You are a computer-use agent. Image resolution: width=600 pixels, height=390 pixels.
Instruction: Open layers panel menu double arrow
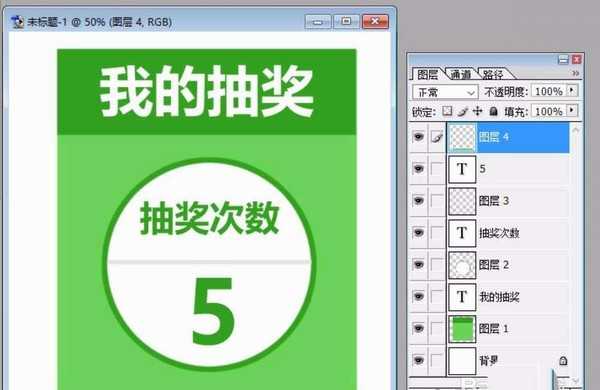click(576, 73)
